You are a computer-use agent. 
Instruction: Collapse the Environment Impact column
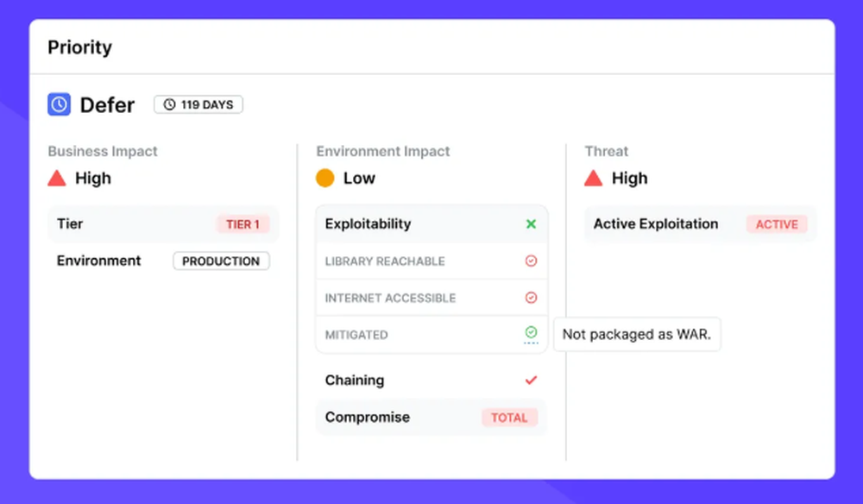pos(382,151)
